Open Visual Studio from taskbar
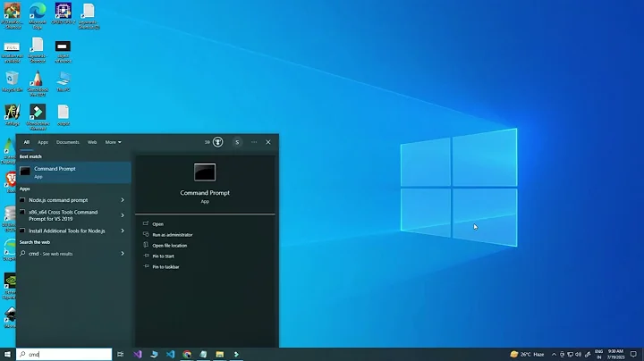Viewport: 644px width, 361px height. click(138, 354)
